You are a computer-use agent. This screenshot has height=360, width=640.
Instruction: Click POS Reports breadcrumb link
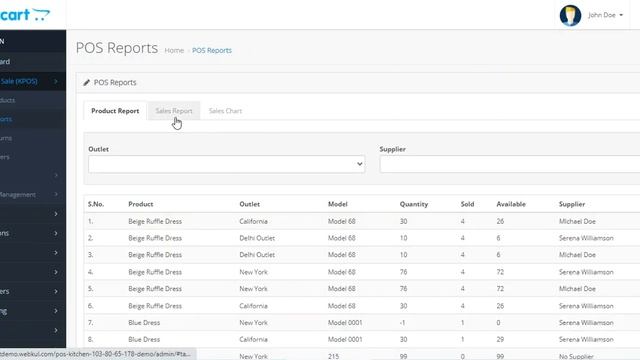(x=212, y=50)
